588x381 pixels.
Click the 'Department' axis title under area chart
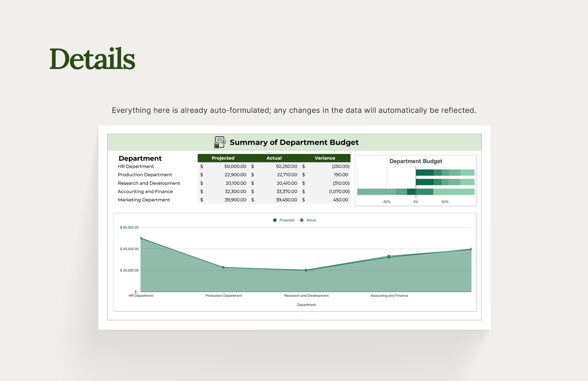(x=306, y=305)
